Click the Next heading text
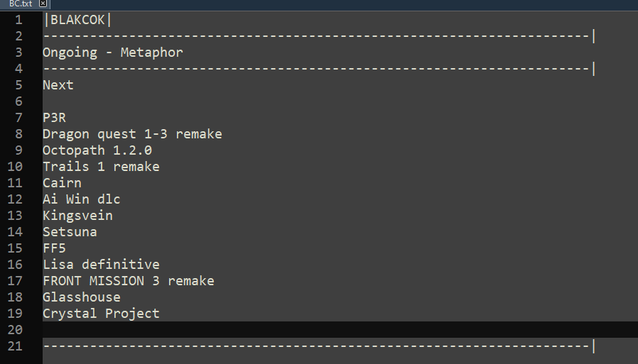This screenshot has height=364, width=638. [x=58, y=85]
